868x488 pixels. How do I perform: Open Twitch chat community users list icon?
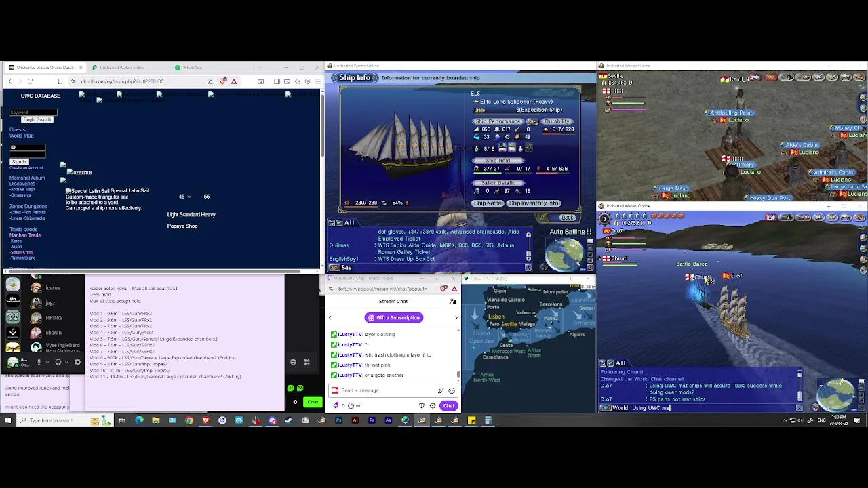point(453,302)
